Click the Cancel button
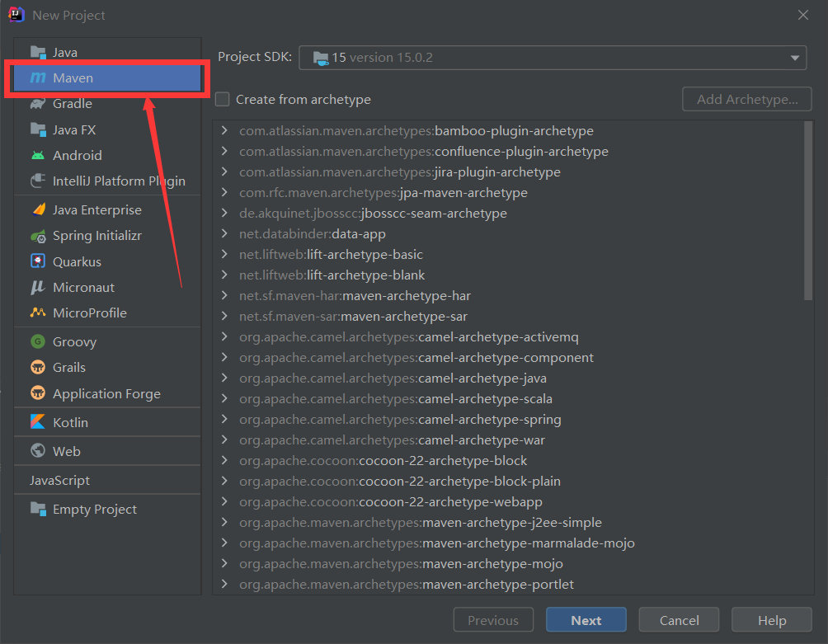The height and width of the screenshot is (644, 828). 679,620
